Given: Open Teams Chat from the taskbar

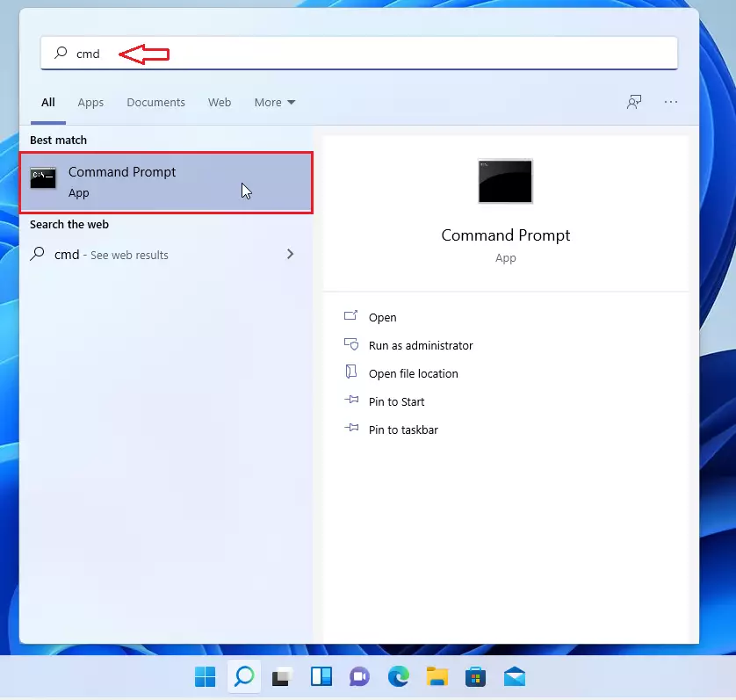Looking at the screenshot, I should pos(359,677).
